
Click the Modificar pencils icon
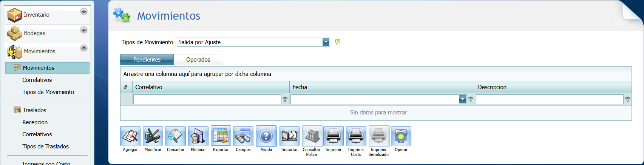pos(153,136)
